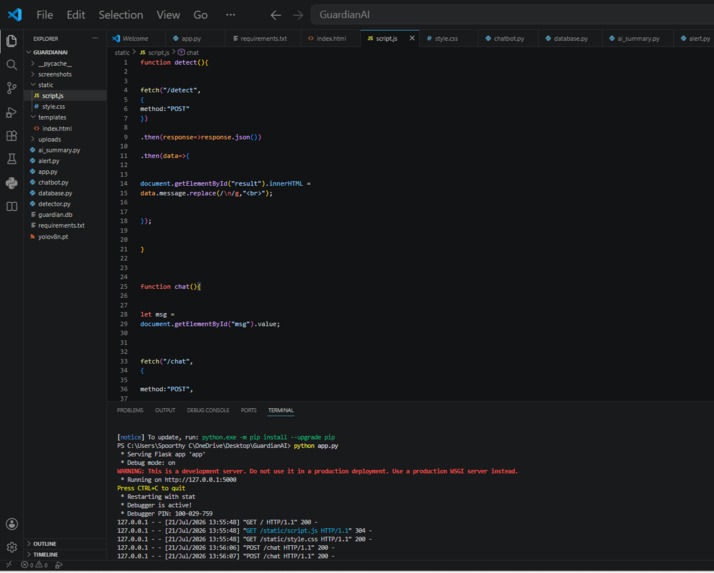Open the Go menu
The image size is (714, 573).
(200, 15)
